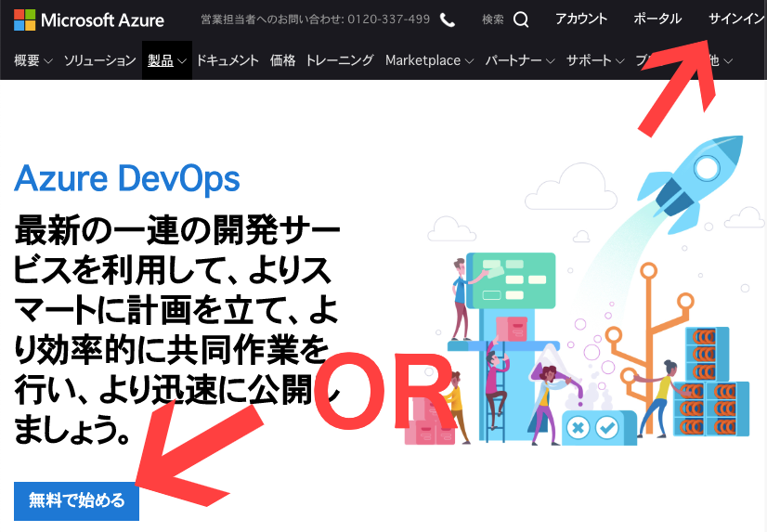Expand the サポート dropdown
The width and height of the screenshot is (767, 532).
595,60
